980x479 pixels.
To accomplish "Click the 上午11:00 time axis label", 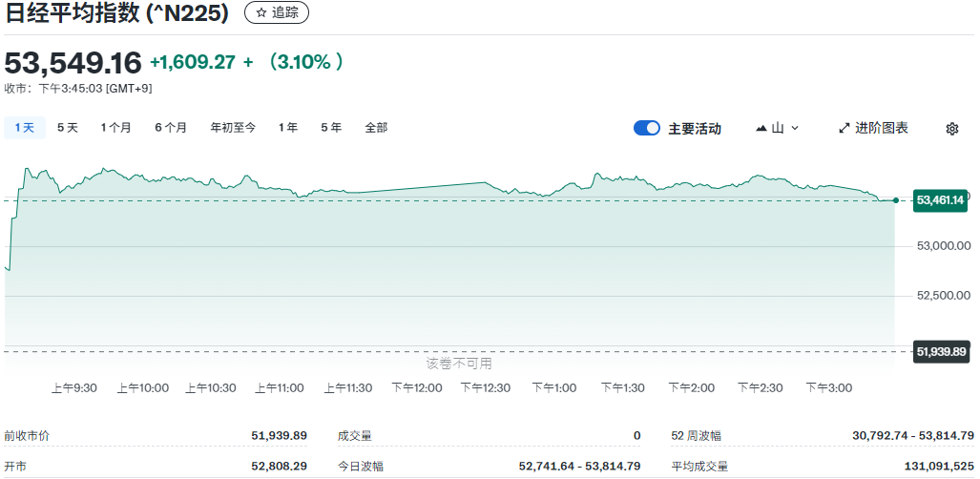I will click(280, 387).
